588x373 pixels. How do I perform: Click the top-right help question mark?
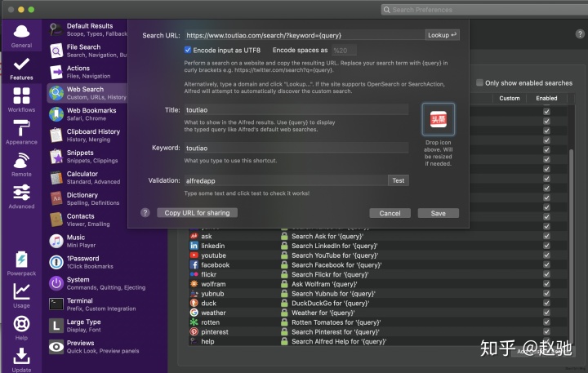[x=580, y=34]
